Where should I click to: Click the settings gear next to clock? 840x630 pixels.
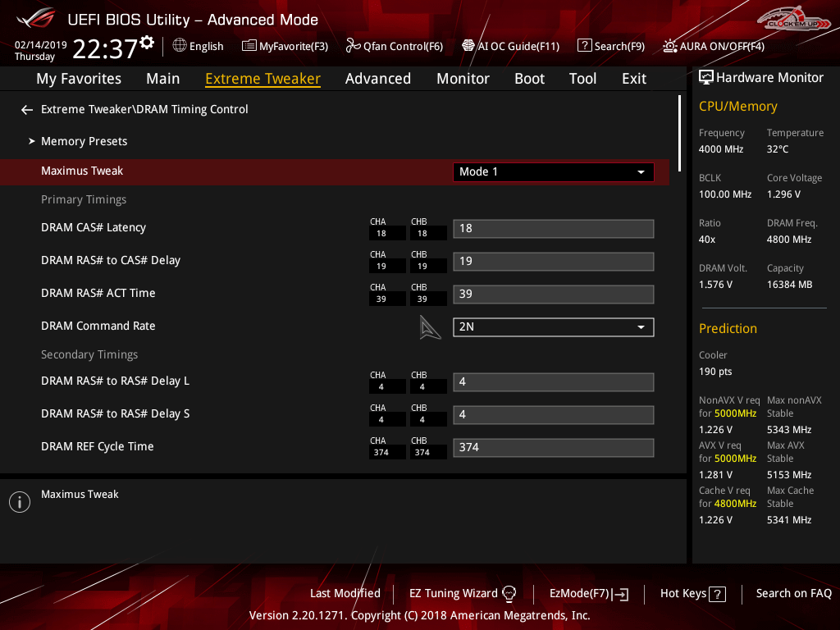[x=147, y=43]
